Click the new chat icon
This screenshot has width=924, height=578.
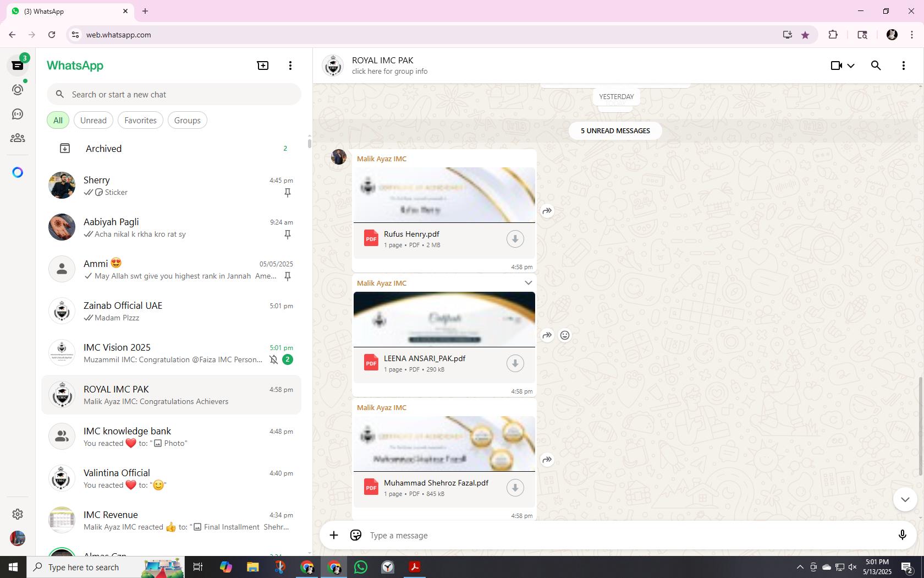point(263,66)
